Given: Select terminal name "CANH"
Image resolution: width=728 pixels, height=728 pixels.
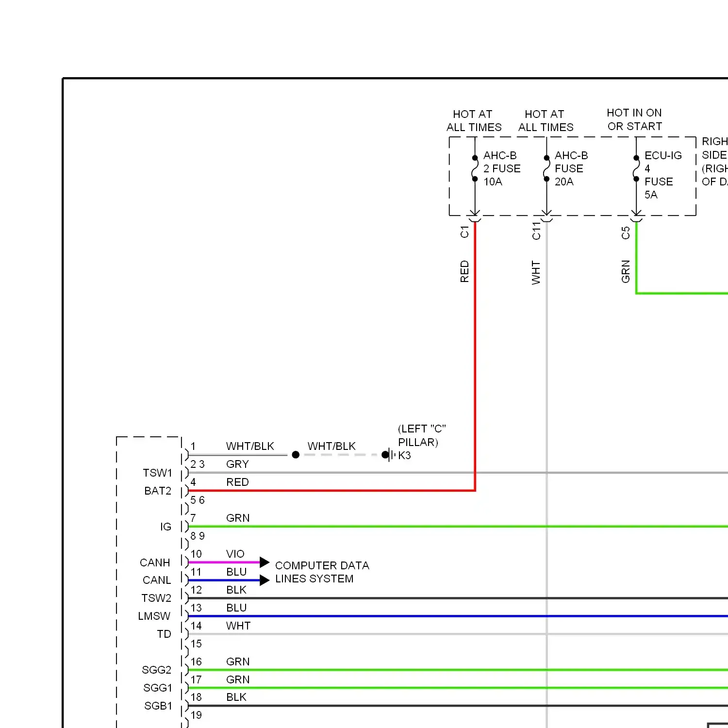Looking at the screenshot, I should (x=155, y=563).
